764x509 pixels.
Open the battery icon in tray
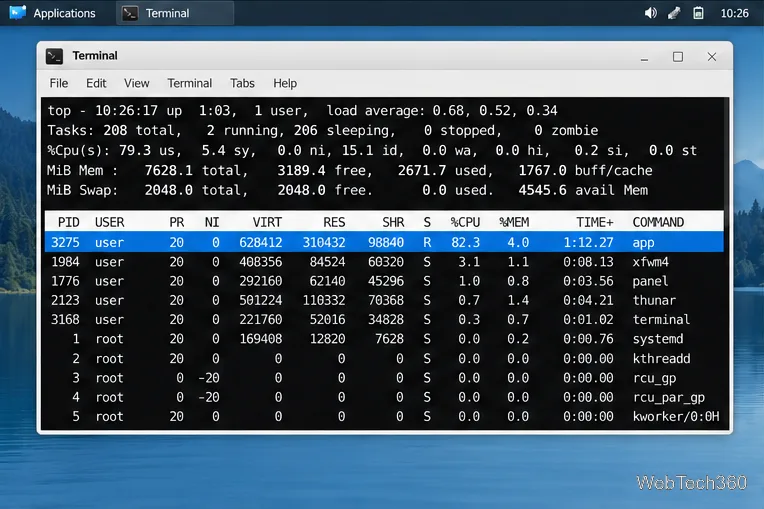coord(698,13)
